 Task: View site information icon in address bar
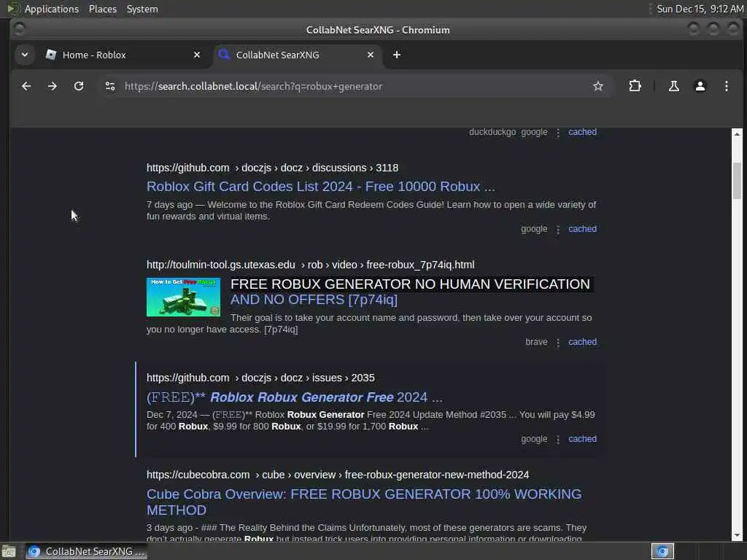[x=110, y=86]
